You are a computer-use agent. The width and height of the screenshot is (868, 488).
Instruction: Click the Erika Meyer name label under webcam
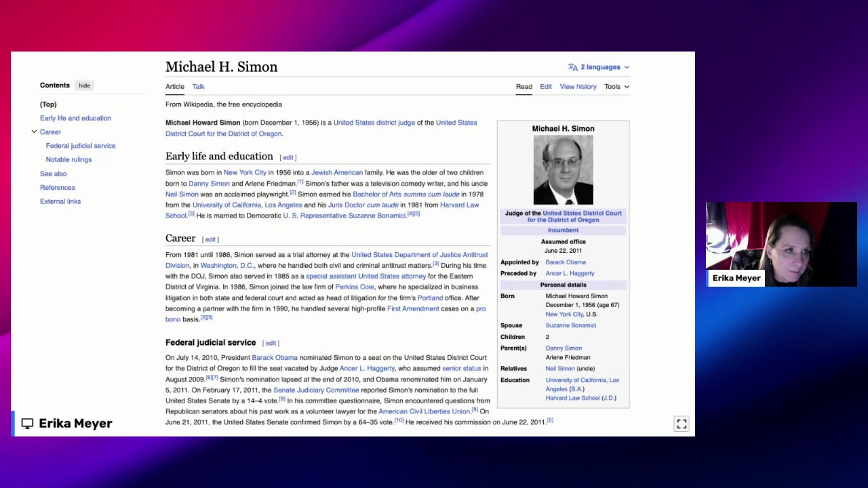736,279
